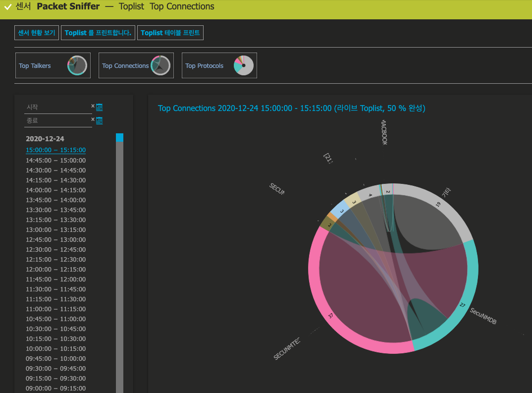Select period 12:30:00 – 12:45:00

click(x=55, y=249)
